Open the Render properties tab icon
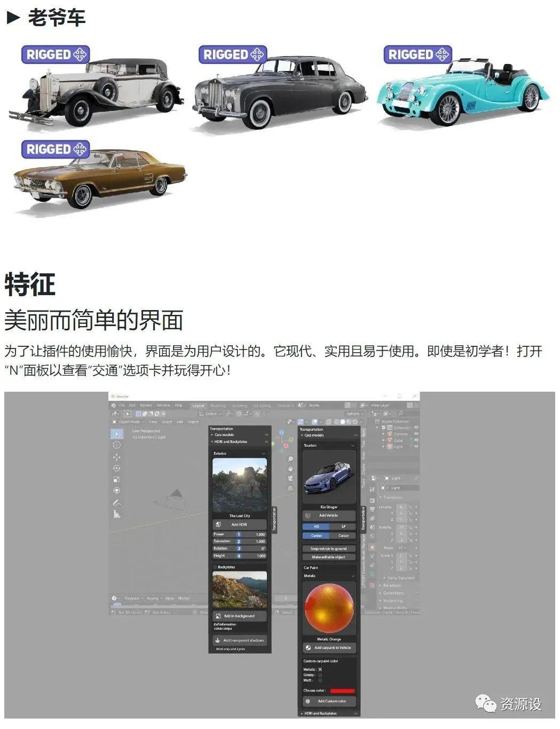560x729 pixels. (x=372, y=500)
